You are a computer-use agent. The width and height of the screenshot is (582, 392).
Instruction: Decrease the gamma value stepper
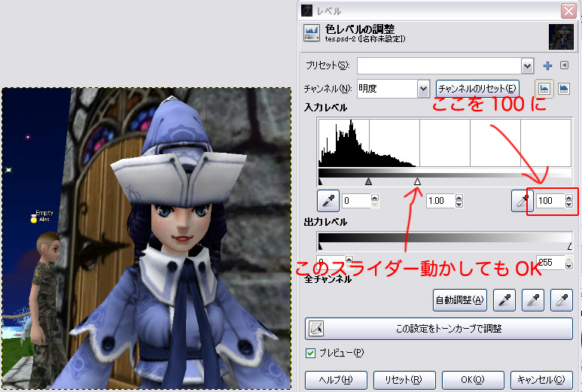point(459,204)
